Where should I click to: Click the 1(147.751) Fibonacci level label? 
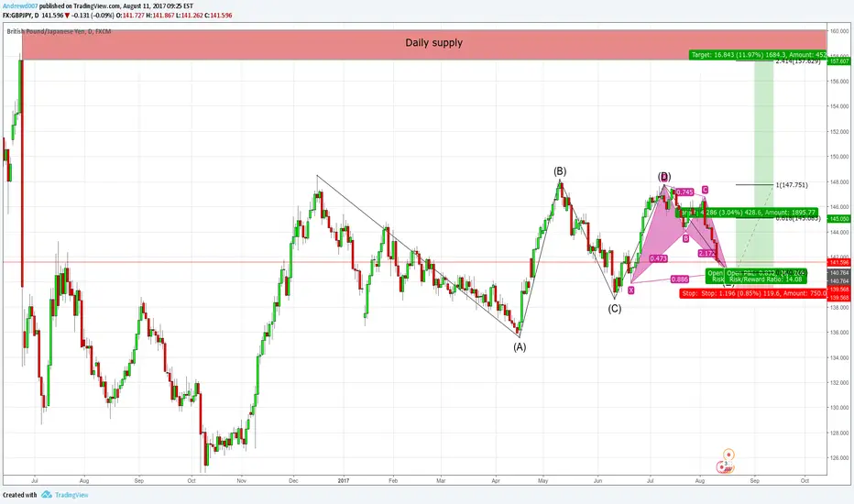(x=792, y=185)
